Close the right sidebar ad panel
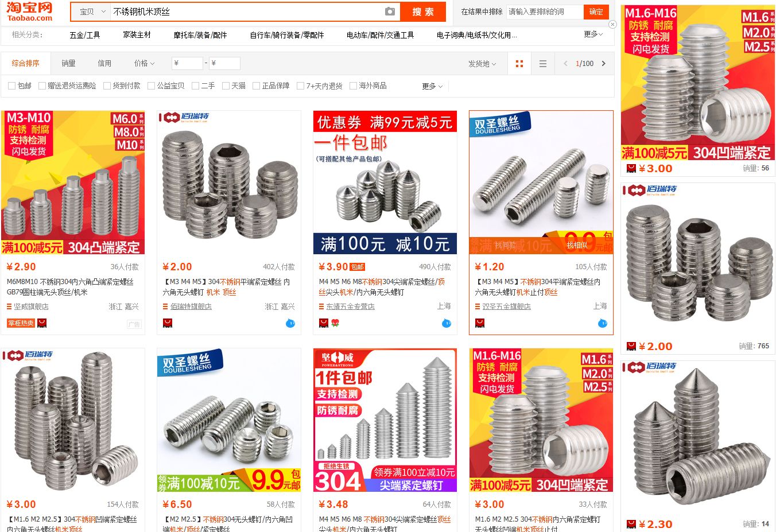 [x=612, y=25]
